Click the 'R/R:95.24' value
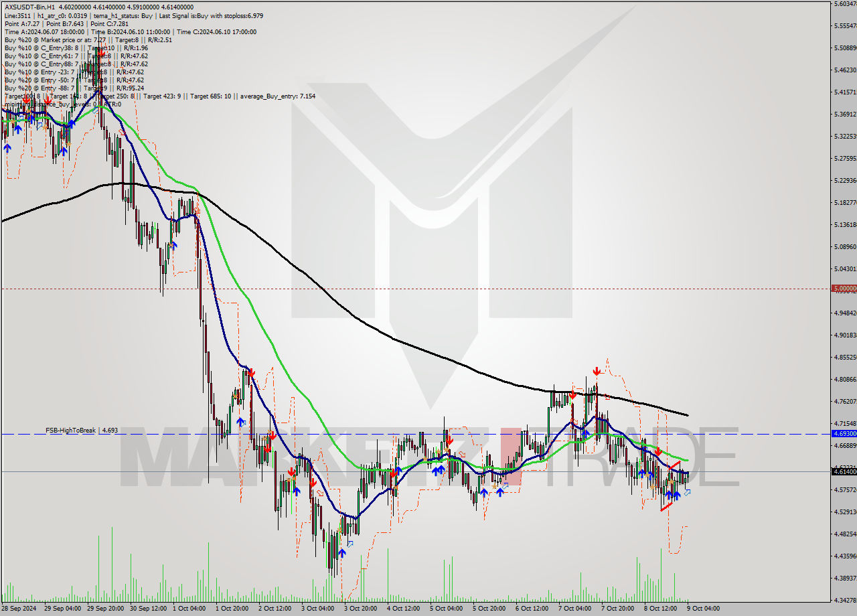 (130, 88)
